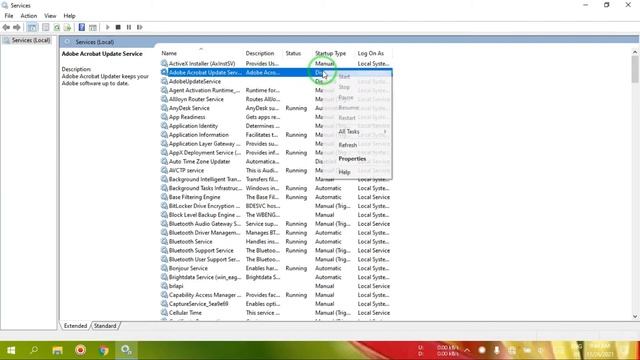
Task: Select Block Level Backup Engine row
Action: point(276,215)
